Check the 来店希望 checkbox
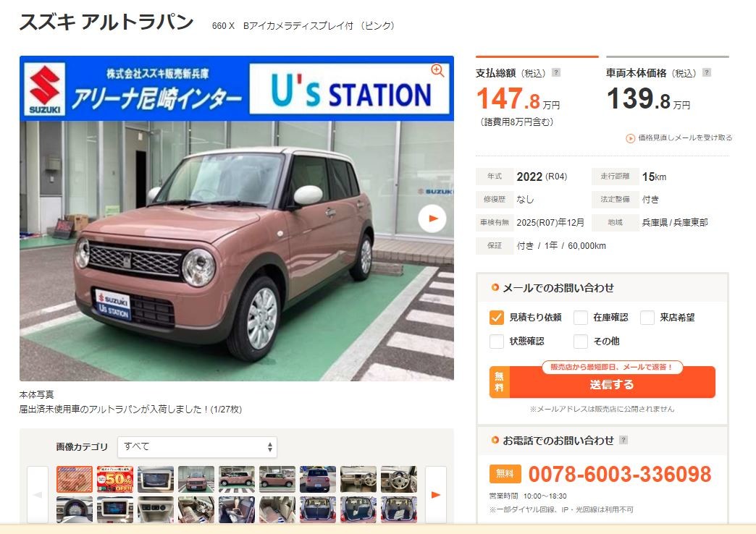The width and height of the screenshot is (756, 534). 647,317
